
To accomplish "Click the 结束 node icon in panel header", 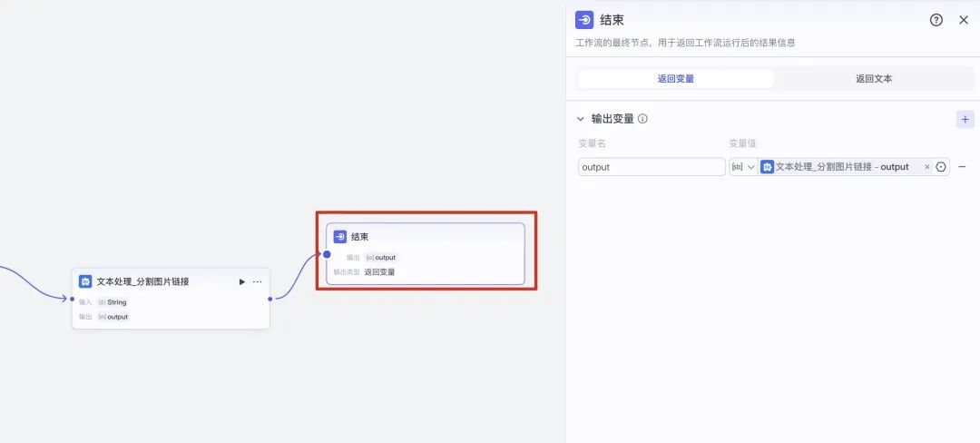I will [x=584, y=20].
